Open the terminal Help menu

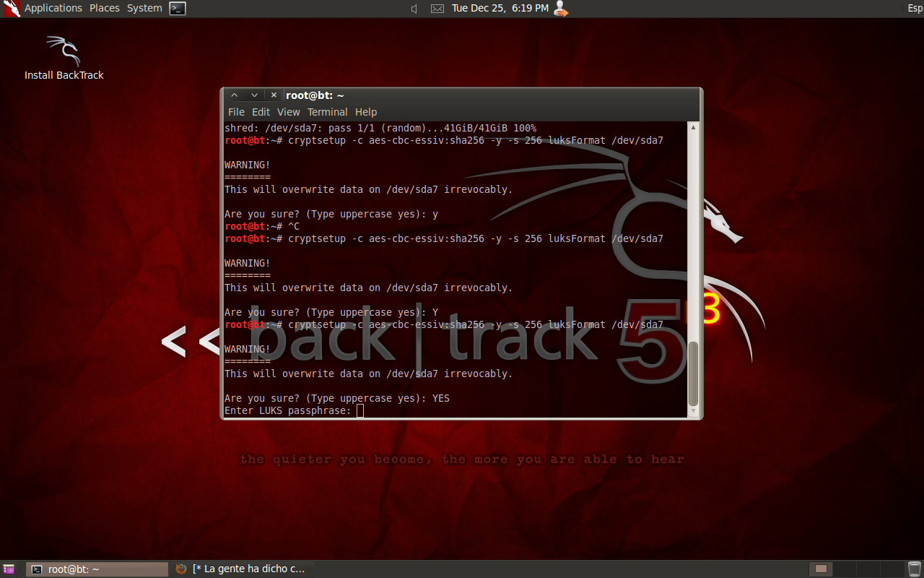pos(366,112)
